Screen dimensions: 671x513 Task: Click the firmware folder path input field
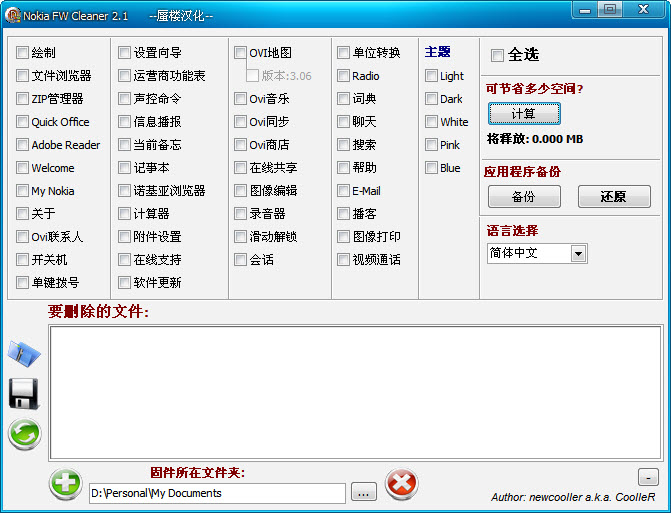coord(216,493)
